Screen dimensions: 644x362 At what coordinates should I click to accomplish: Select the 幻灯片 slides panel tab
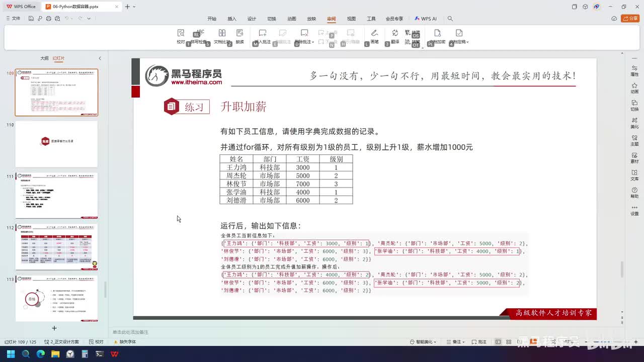point(58,58)
